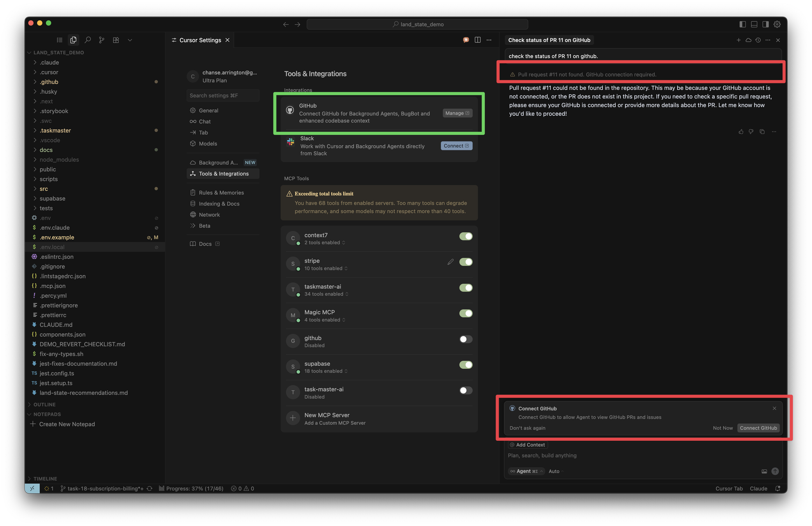This screenshot has height=526, width=812.
Task: Open the Chat settings section
Action: (x=223, y=121)
